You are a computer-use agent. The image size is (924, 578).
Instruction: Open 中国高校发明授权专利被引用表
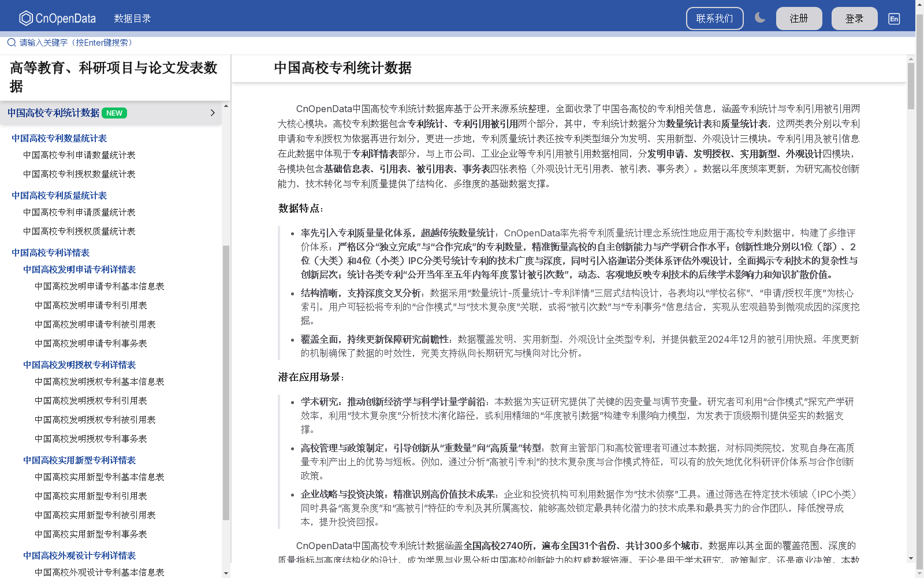[95, 420]
